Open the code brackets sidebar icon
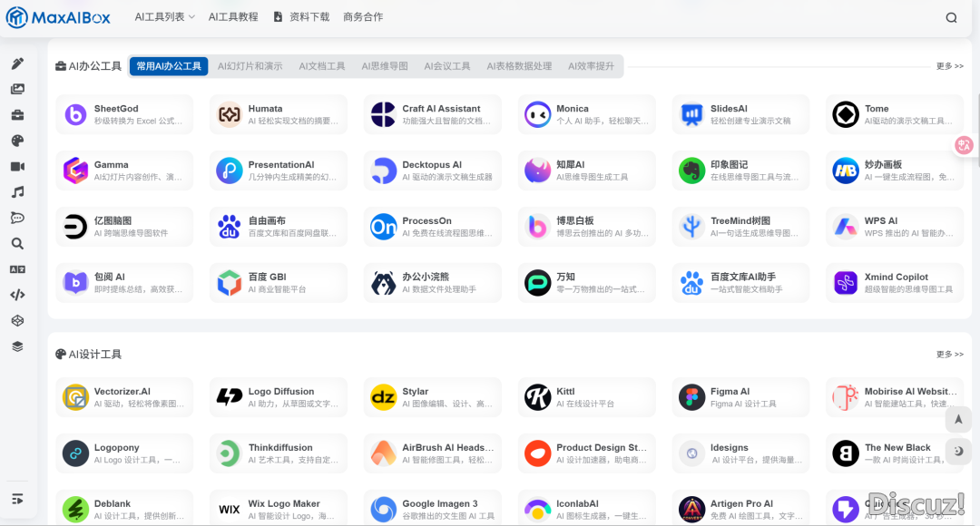Screen dimensions: 980x526 pos(17,295)
